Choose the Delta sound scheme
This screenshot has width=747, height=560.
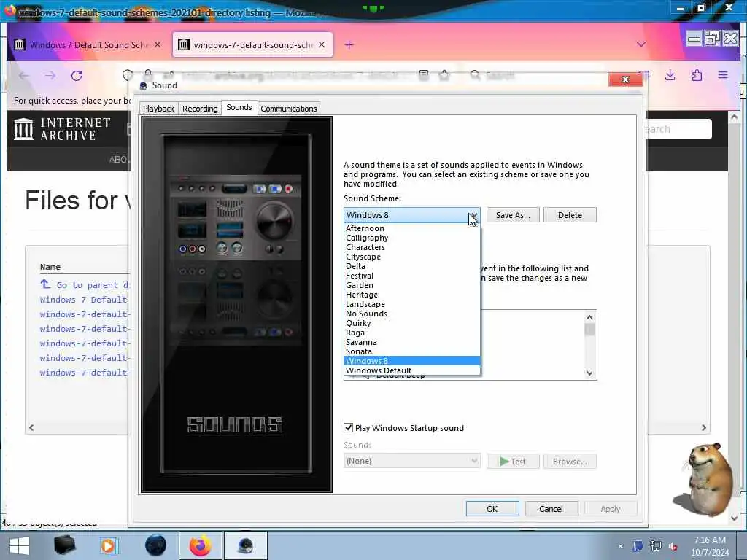click(411, 267)
